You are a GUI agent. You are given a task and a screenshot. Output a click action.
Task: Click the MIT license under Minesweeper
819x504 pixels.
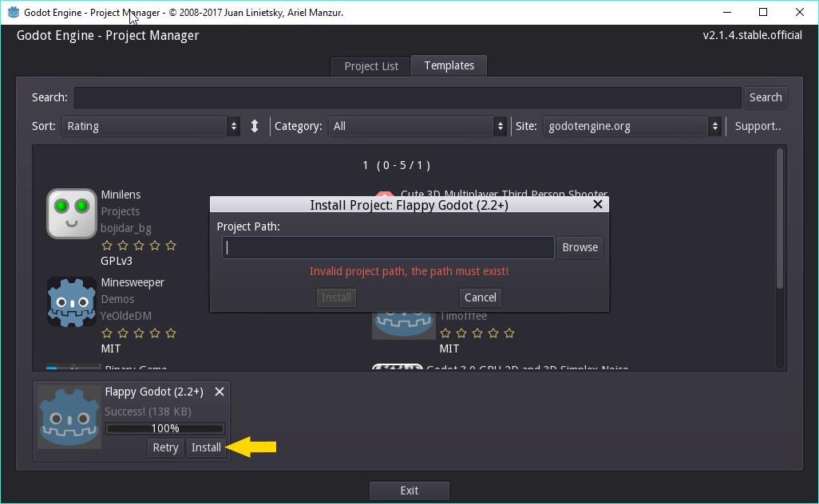(x=111, y=348)
